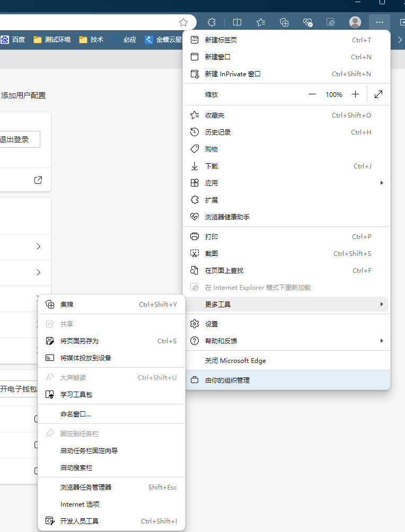
Task: Toggle split screen icon in toolbar
Action: click(x=237, y=22)
